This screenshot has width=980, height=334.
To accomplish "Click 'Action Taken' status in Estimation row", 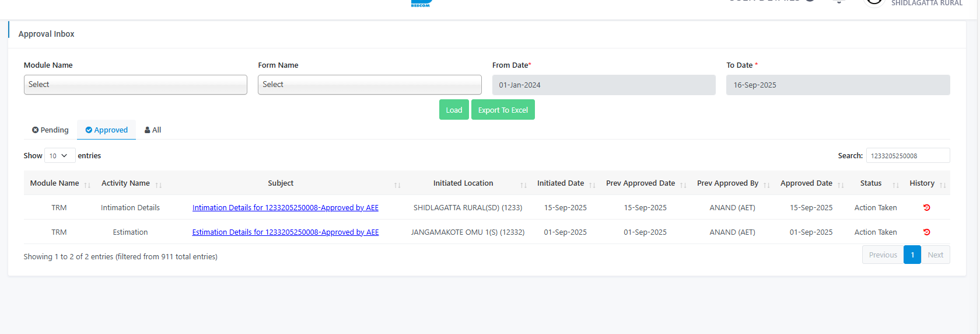I will point(876,232).
